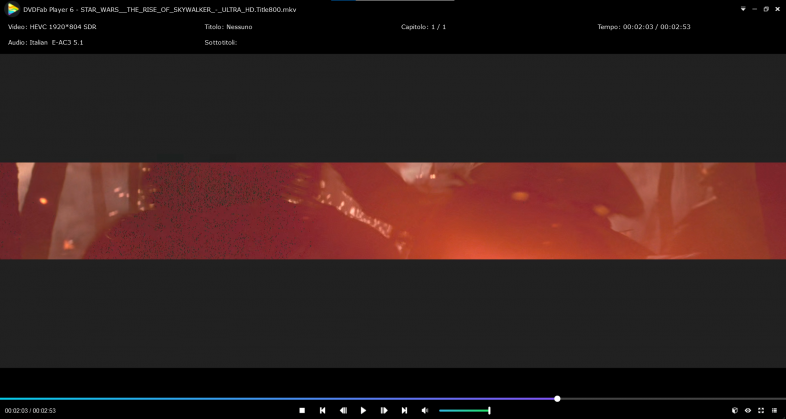Image resolution: width=786 pixels, height=419 pixels.
Task: Click the "Tempo: 00:02:03 / 00:02:53" readout
Action: 644,27
